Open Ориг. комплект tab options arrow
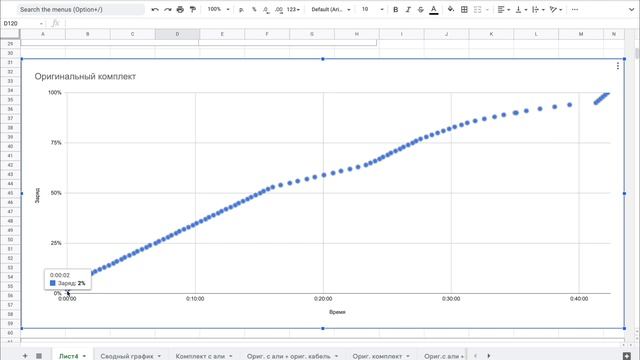Viewport: 640px width, 360px height. (408, 356)
